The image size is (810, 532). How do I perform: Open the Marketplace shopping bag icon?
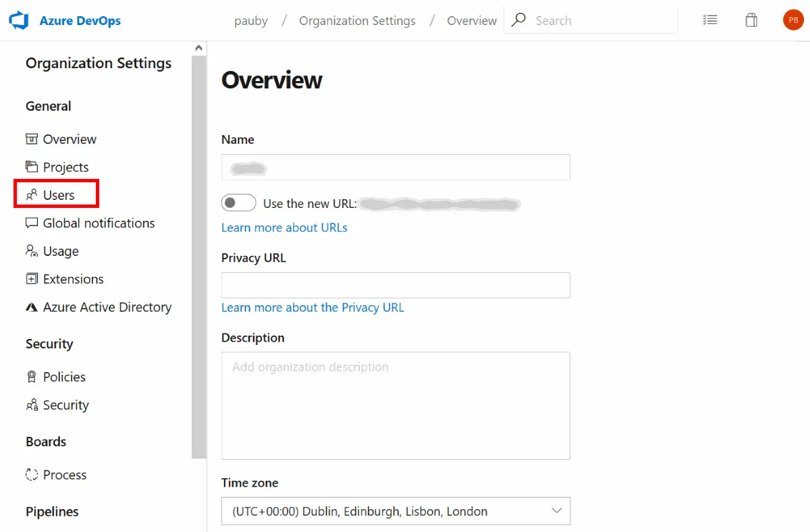point(751,20)
